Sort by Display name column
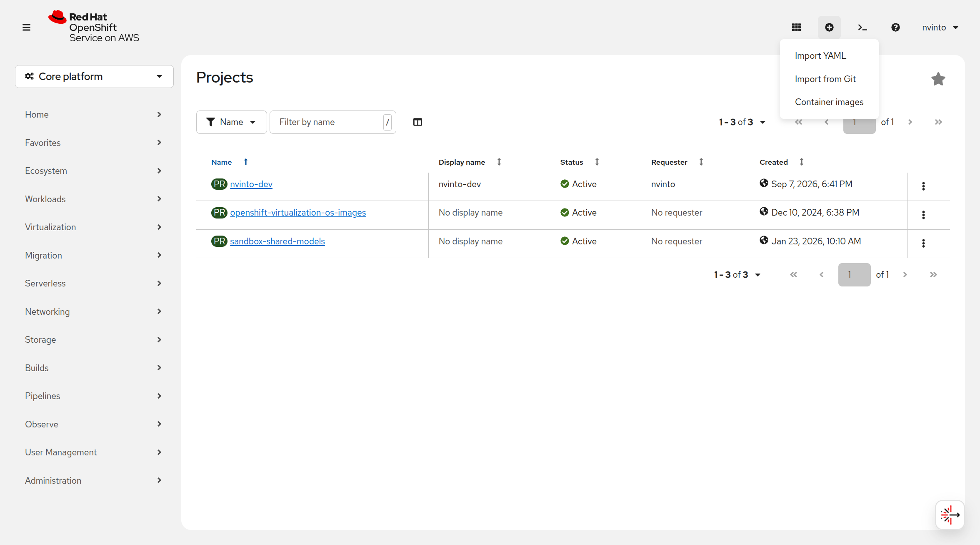 coord(499,162)
